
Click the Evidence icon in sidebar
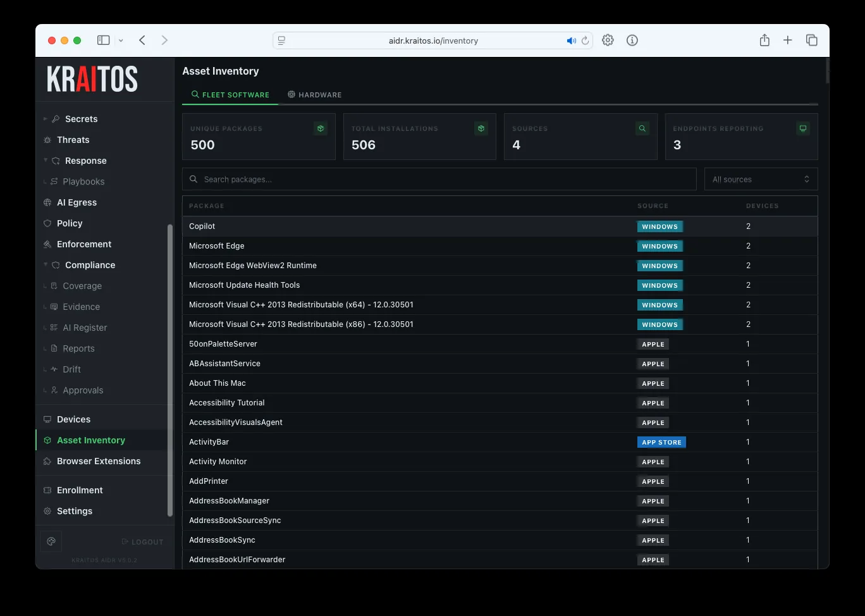(54, 307)
